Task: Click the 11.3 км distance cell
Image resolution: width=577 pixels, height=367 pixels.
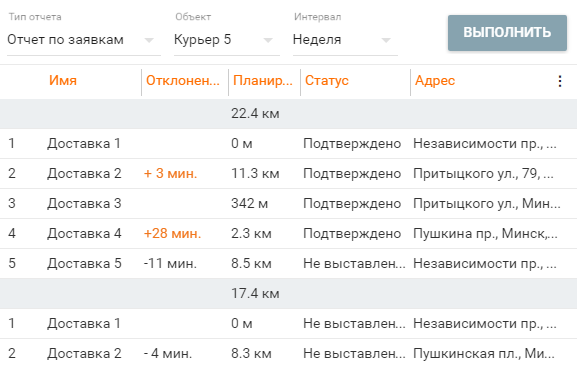Action: click(255, 173)
